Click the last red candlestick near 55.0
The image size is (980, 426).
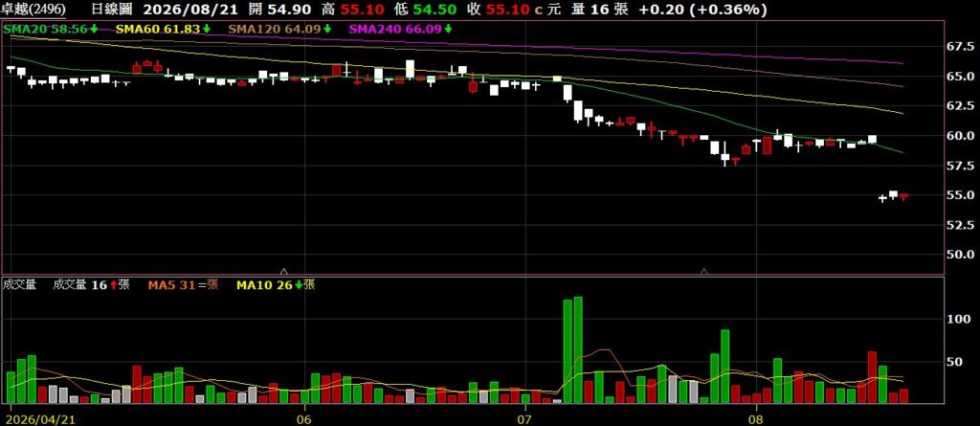click(x=903, y=197)
